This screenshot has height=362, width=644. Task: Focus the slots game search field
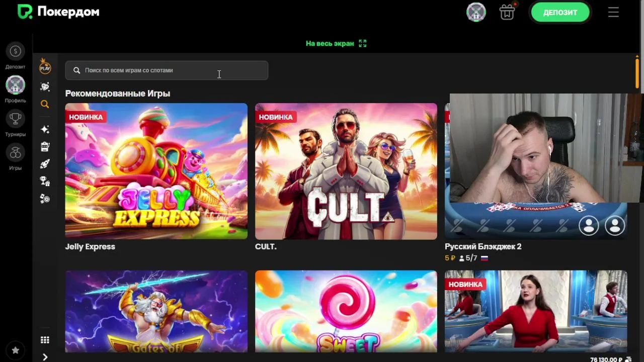click(x=167, y=70)
